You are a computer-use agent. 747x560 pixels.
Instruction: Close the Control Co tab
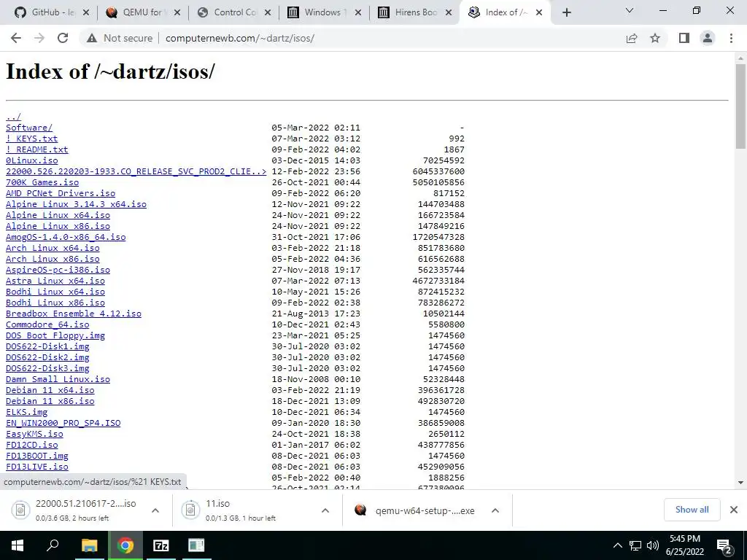(x=268, y=13)
